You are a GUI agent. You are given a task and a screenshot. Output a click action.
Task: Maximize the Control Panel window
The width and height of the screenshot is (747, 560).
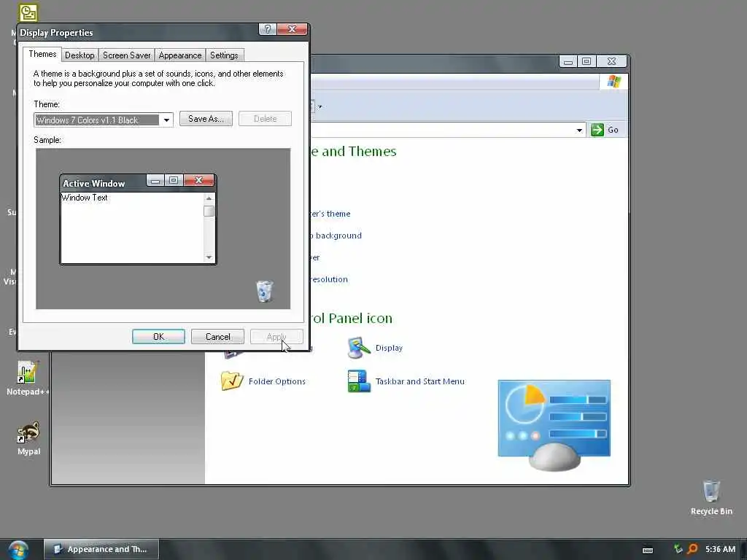pyautogui.click(x=587, y=61)
